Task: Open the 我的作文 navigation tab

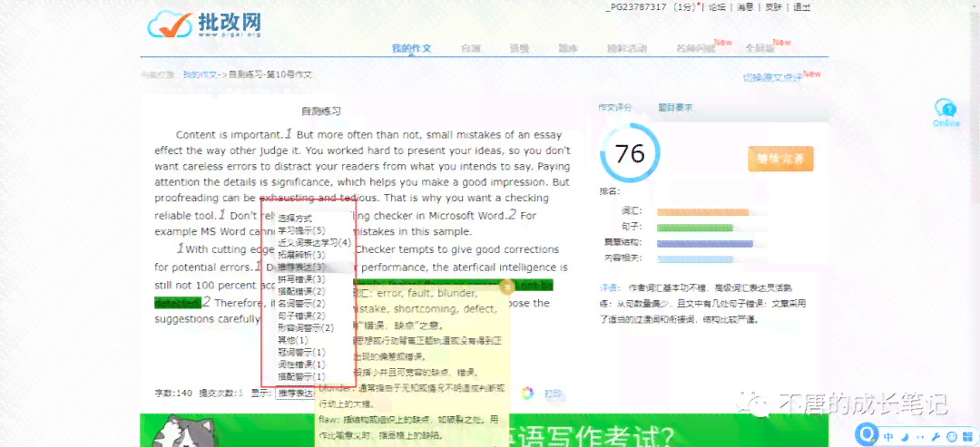Action: (x=411, y=48)
